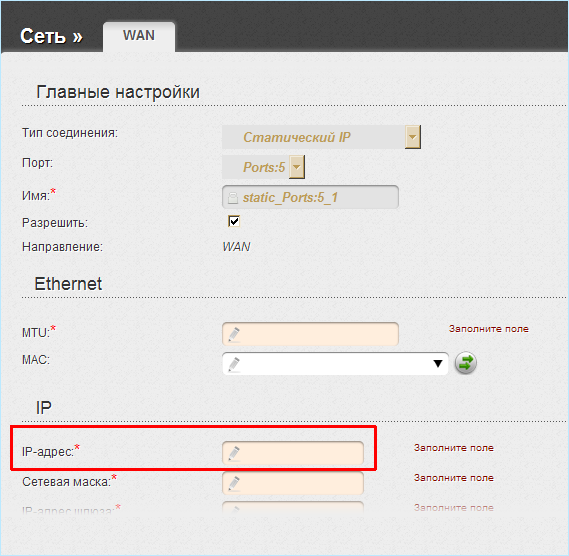Click the pencil icon in MAC field
This screenshot has width=569, height=556.
click(x=234, y=364)
